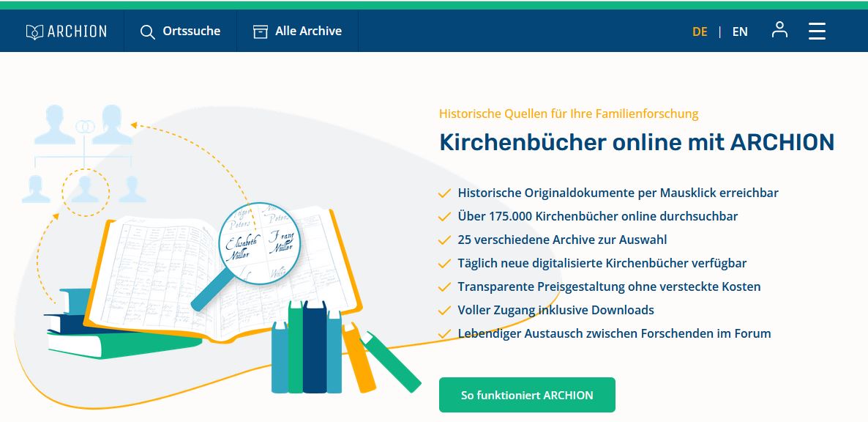Image resolution: width=868 pixels, height=422 pixels.
Task: Switch language to DE
Action: [700, 32]
